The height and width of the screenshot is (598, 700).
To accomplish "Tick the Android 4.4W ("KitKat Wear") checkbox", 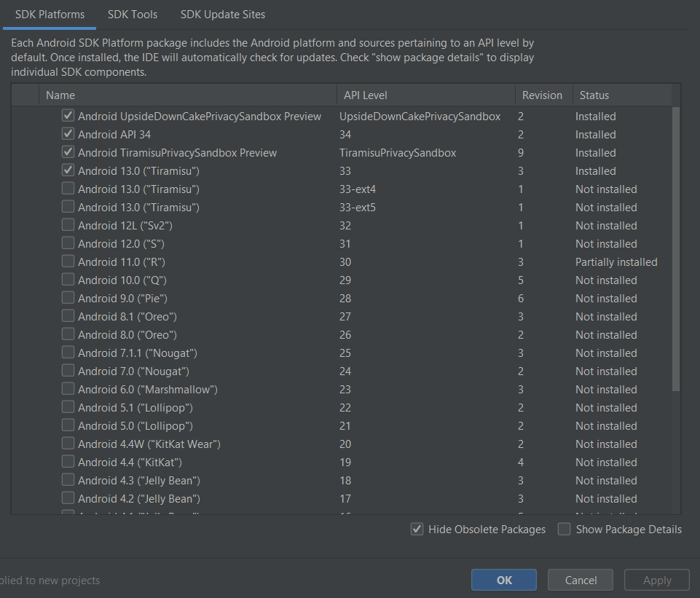I will click(x=68, y=444).
